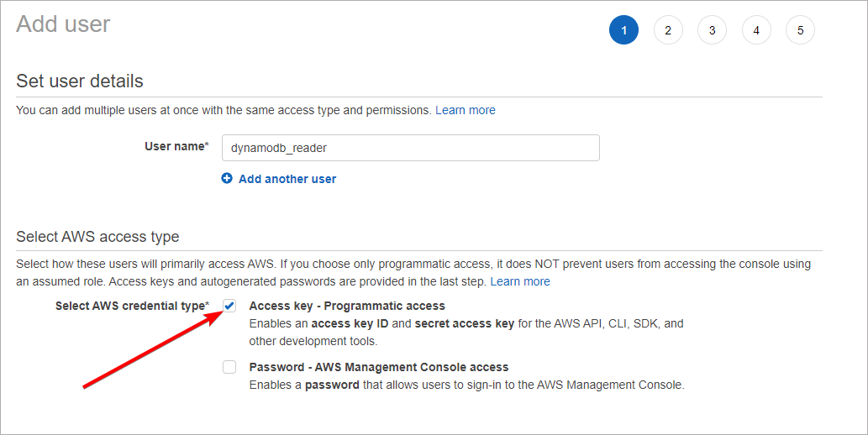Click the Password - AWS Management Console access label
868x435 pixels.
click(x=379, y=367)
